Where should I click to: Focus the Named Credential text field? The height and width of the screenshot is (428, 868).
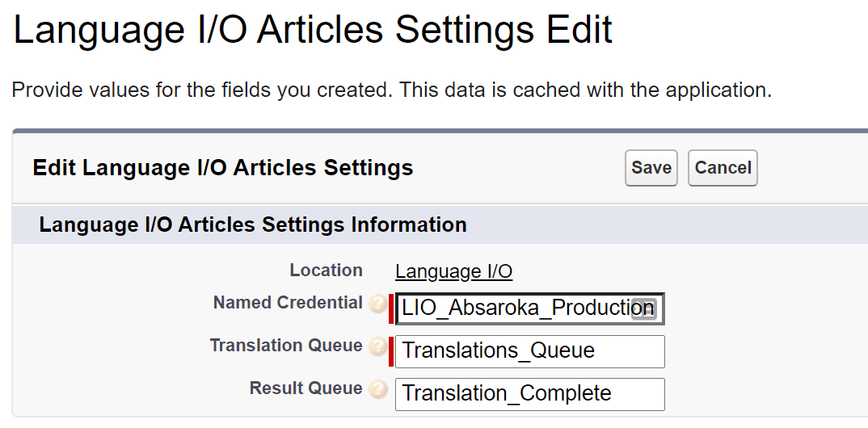click(516, 308)
